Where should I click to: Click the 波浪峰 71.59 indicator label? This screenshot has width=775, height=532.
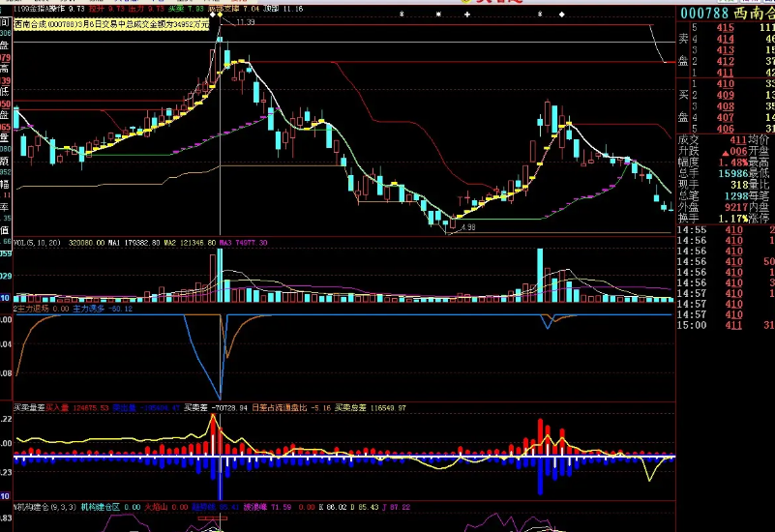(267, 507)
